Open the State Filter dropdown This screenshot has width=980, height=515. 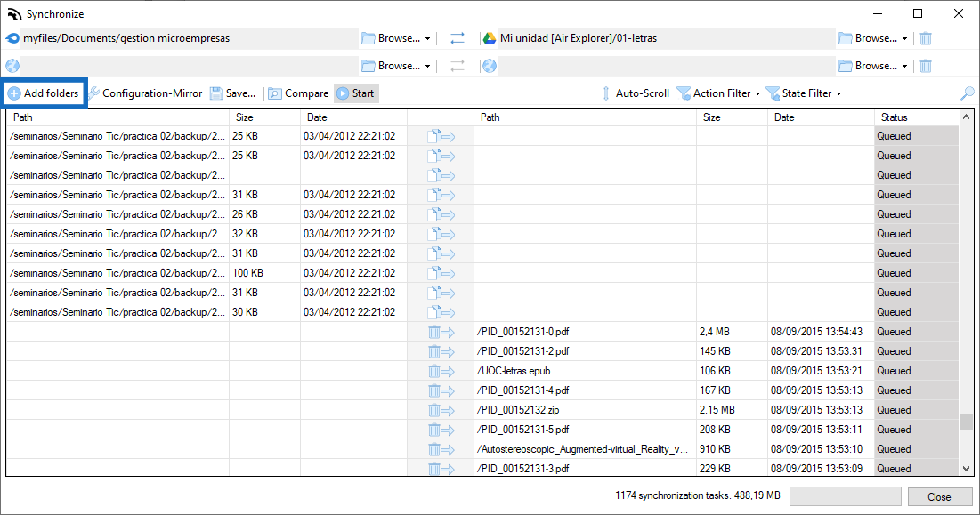point(804,93)
